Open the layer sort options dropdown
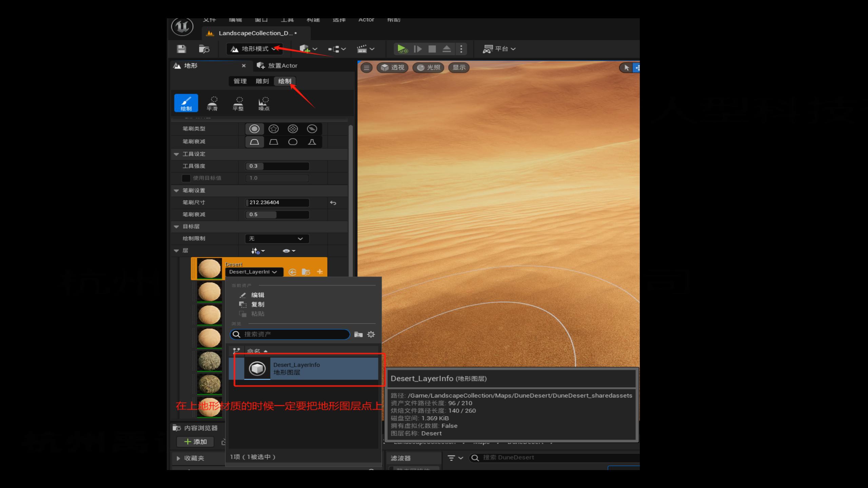This screenshot has width=868, height=488. coord(258,251)
